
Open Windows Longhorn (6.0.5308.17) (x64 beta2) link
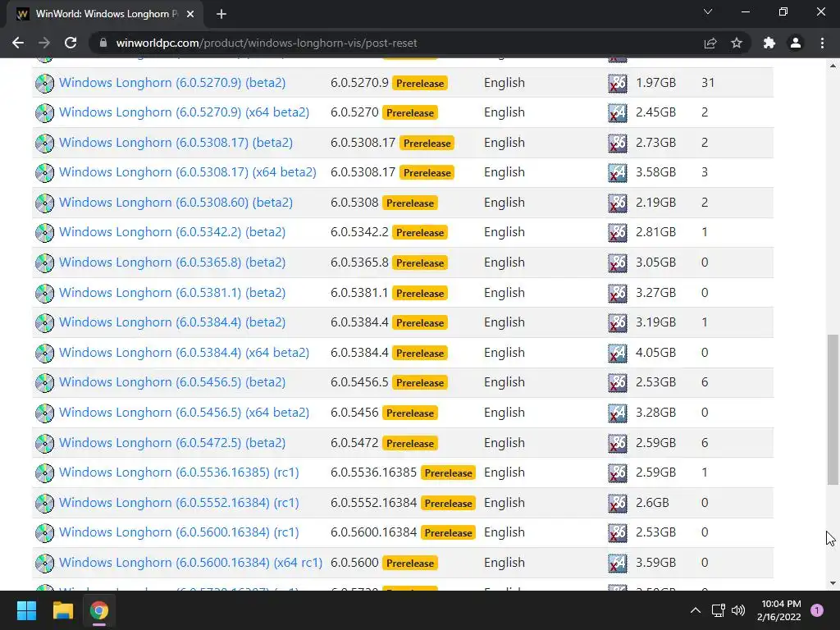pyautogui.click(x=188, y=172)
